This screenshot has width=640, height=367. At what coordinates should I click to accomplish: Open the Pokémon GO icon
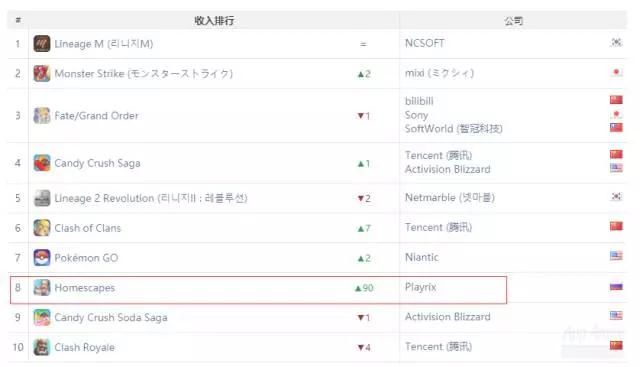tap(42, 258)
